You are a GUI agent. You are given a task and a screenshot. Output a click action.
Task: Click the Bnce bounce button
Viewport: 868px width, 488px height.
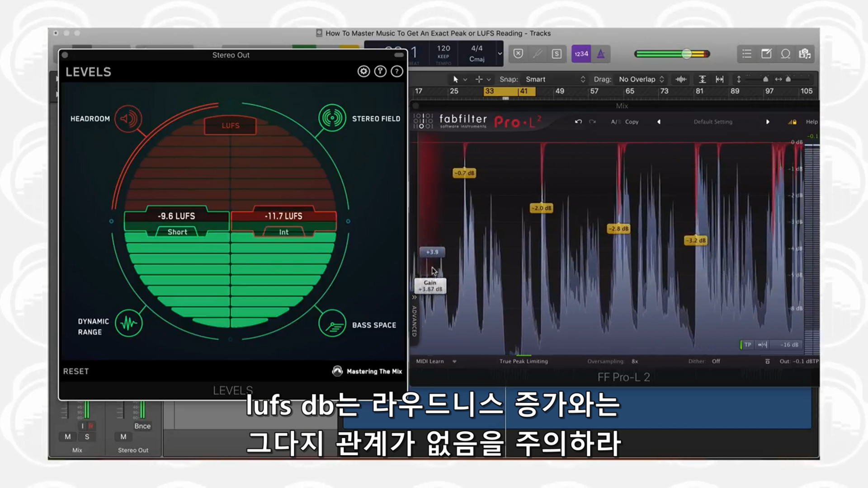(x=142, y=426)
